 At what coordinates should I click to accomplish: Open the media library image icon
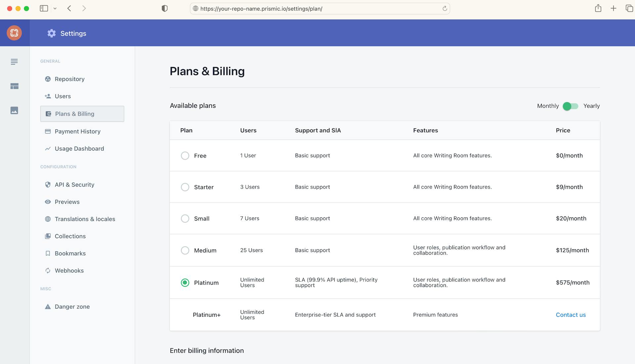(14, 110)
